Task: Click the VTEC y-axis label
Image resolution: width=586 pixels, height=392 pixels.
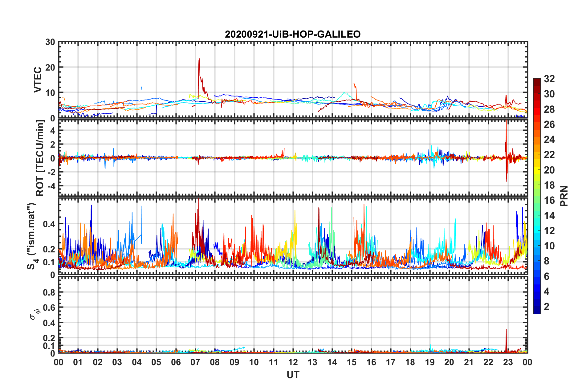Action: (38, 80)
